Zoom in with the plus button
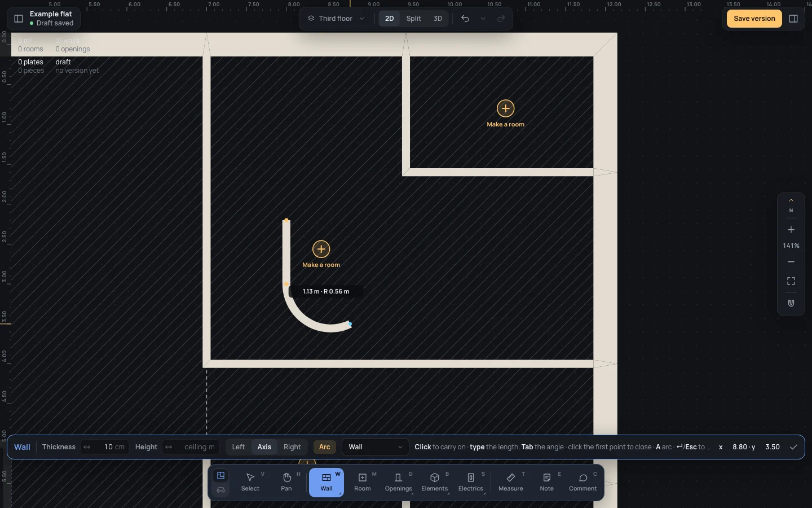The image size is (812, 508). pyautogui.click(x=791, y=230)
